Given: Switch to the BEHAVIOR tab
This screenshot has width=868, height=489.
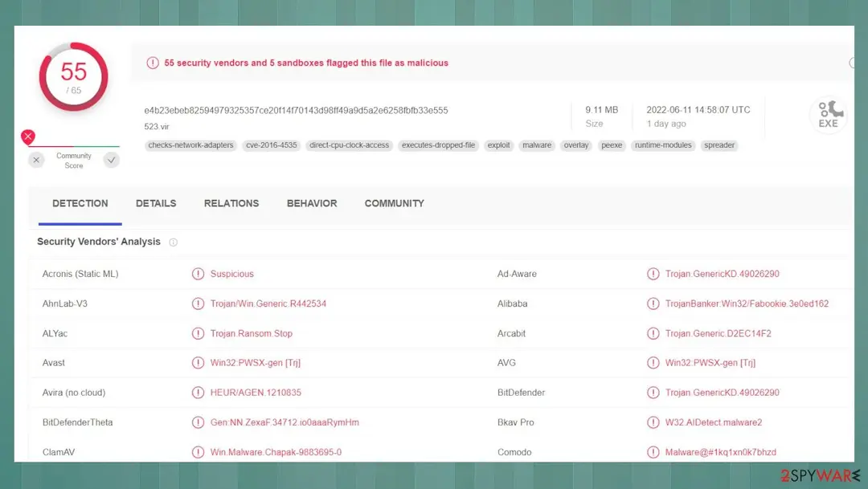Looking at the screenshot, I should (x=312, y=204).
